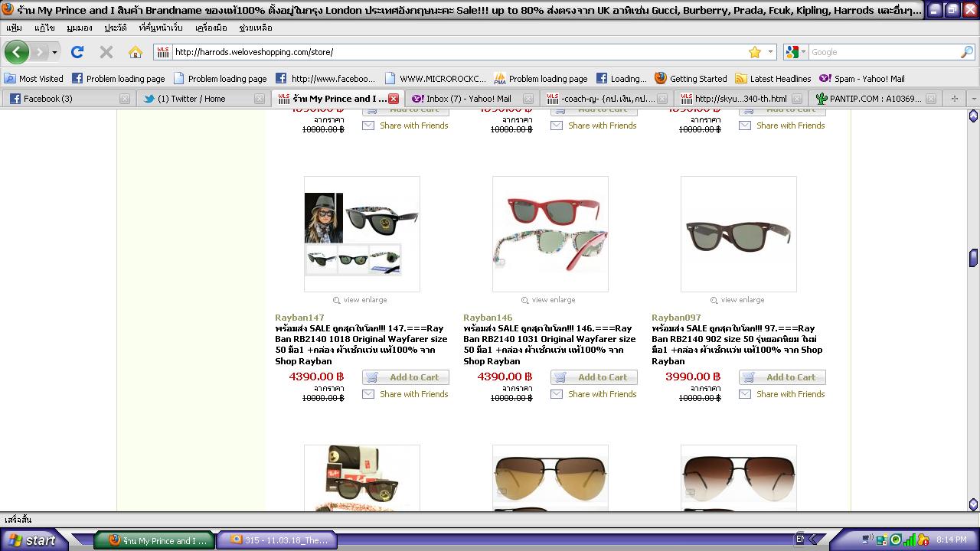Add Rayban097 to cart
This screenshot has height=551, width=980.
[x=782, y=377]
